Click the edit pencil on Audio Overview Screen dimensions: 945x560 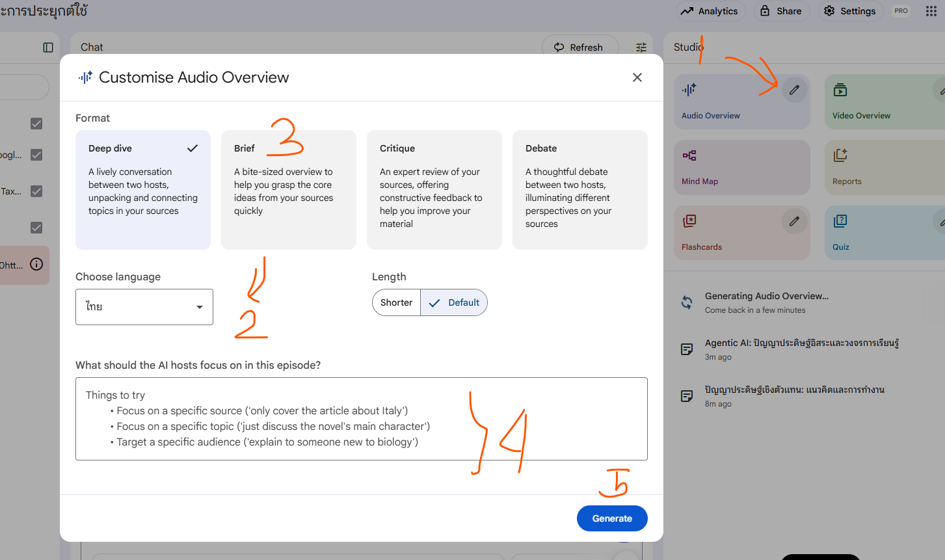tap(794, 90)
